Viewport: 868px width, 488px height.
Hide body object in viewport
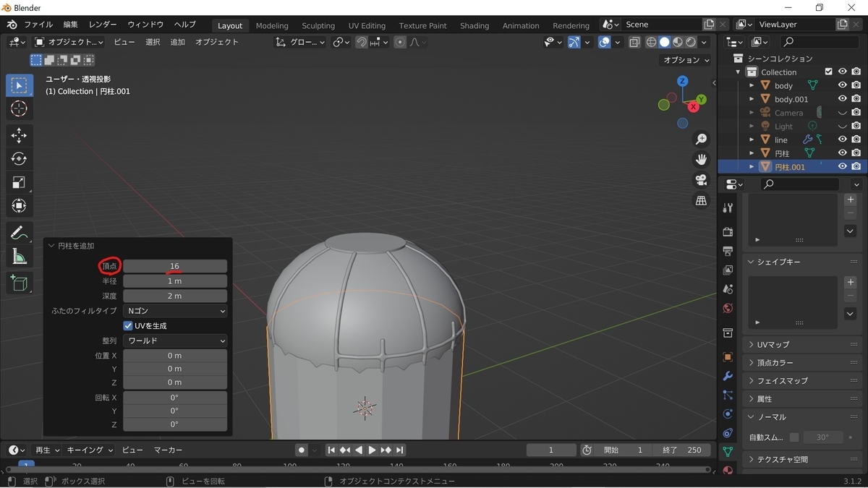[x=842, y=85]
